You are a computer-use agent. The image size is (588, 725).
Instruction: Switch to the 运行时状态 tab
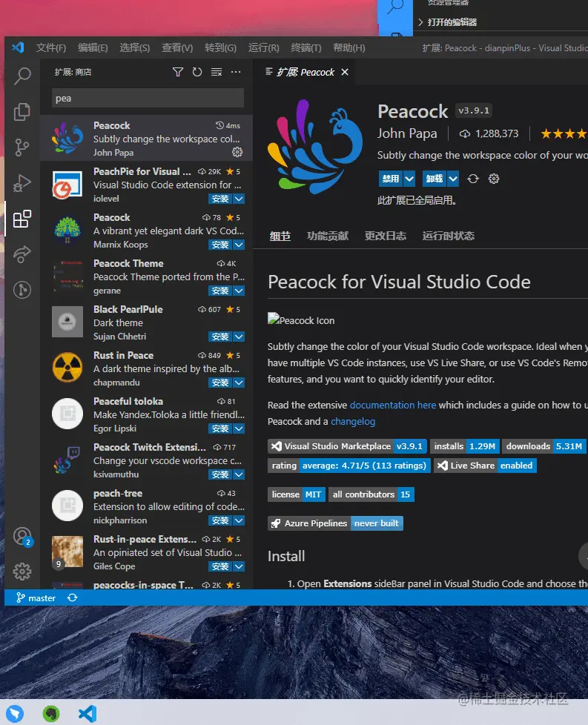449,236
